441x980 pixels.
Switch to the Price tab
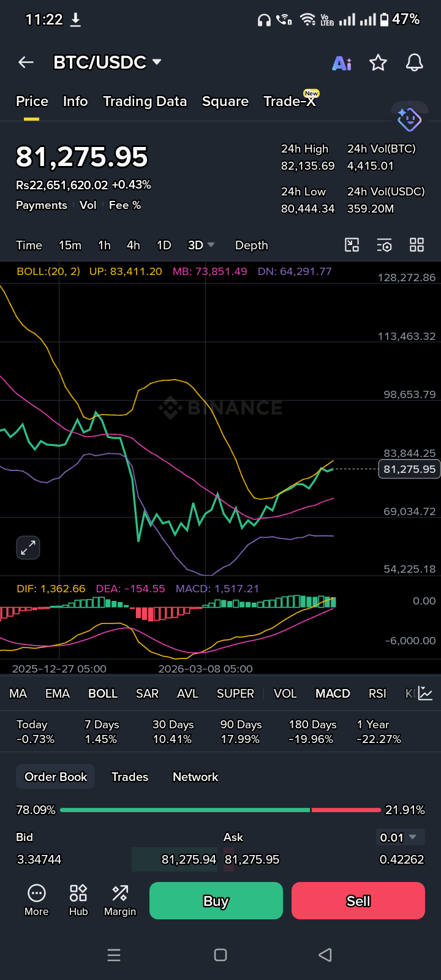32,102
